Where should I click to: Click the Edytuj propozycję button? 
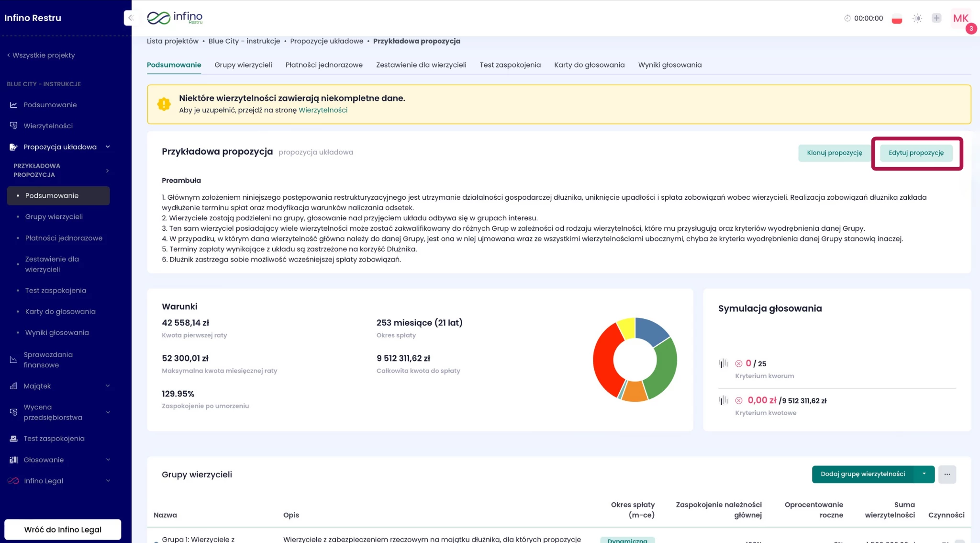point(916,153)
